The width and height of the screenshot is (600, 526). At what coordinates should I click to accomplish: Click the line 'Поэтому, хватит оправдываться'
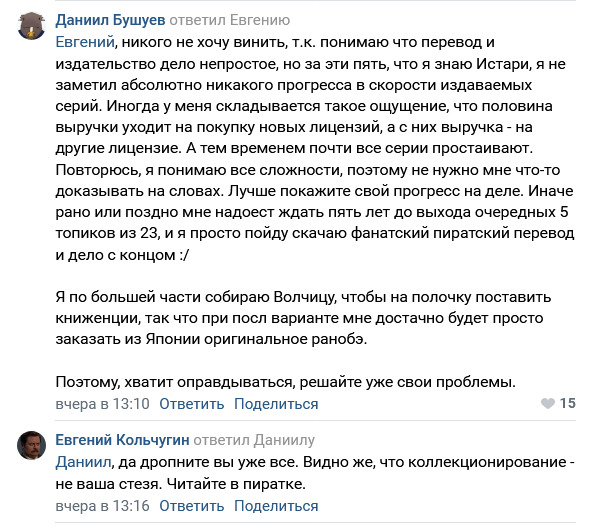coord(285,381)
